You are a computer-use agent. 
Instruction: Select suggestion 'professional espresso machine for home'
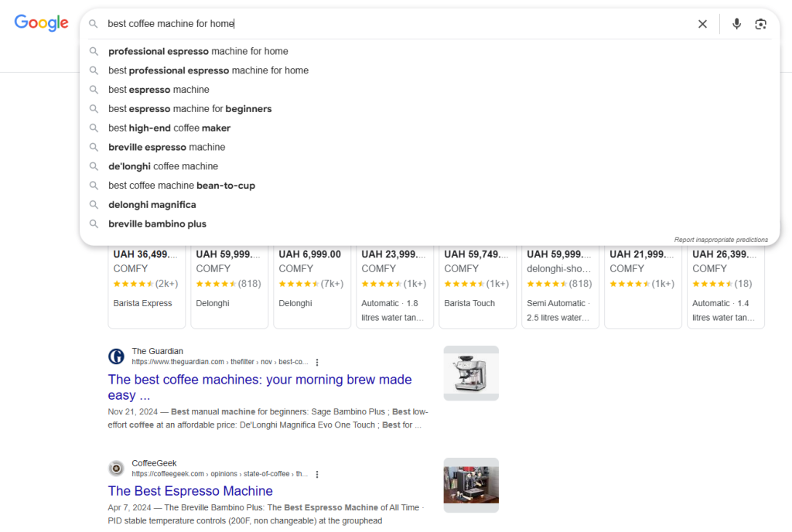pos(198,51)
